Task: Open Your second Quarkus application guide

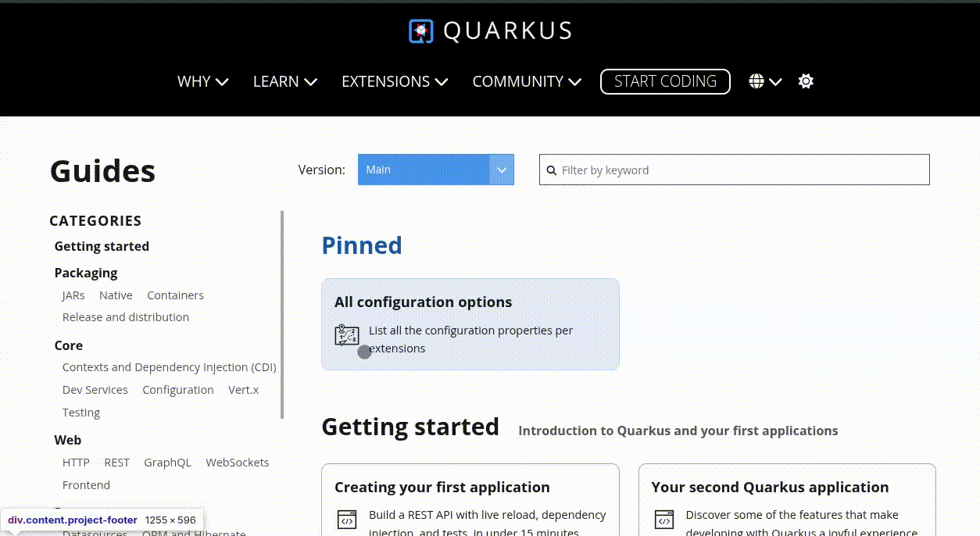Action: (x=770, y=487)
